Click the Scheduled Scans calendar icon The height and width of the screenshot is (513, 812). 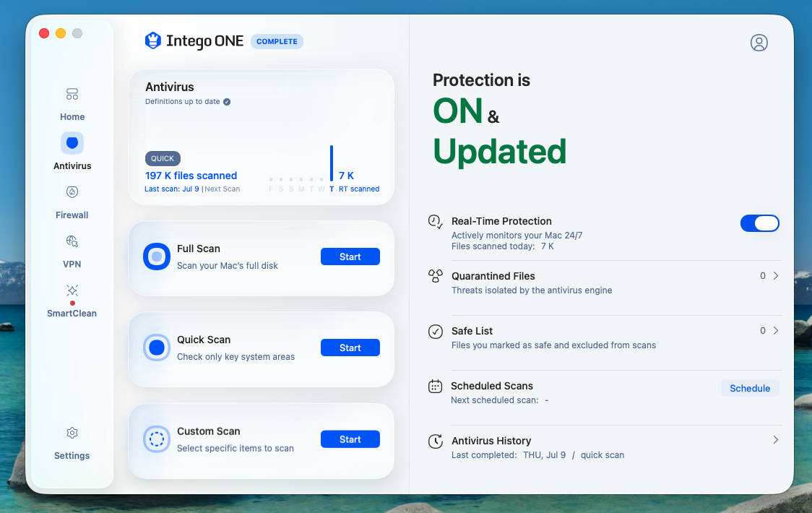(x=435, y=386)
